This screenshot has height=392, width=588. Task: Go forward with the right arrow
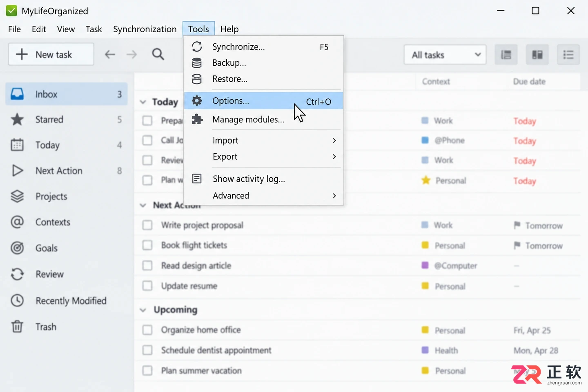pyautogui.click(x=131, y=54)
